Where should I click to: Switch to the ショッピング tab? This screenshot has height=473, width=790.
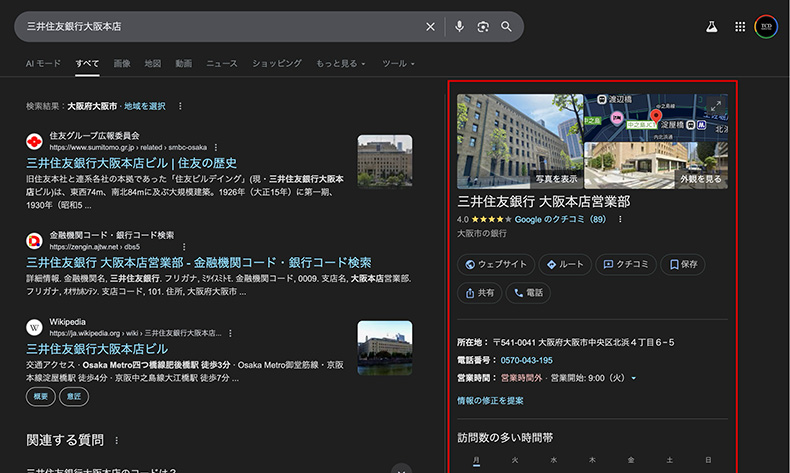point(277,63)
